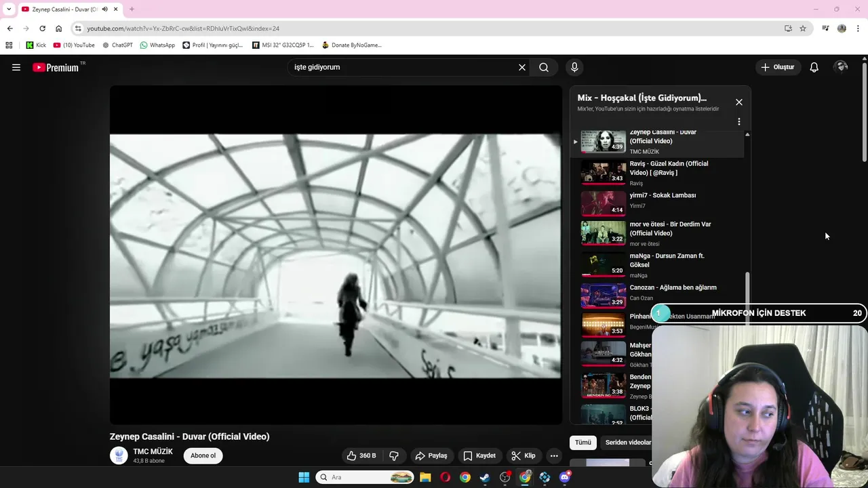Open site information icon in address bar

pyautogui.click(x=78, y=28)
